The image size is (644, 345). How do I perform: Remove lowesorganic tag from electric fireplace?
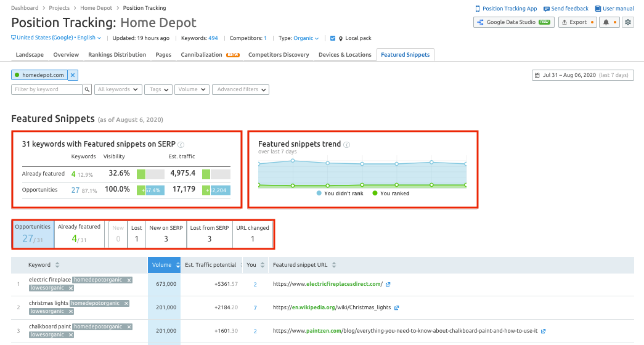click(71, 288)
